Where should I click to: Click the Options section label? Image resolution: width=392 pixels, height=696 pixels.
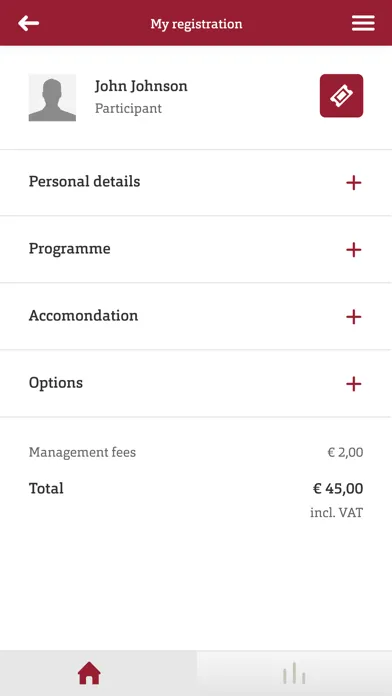point(56,383)
